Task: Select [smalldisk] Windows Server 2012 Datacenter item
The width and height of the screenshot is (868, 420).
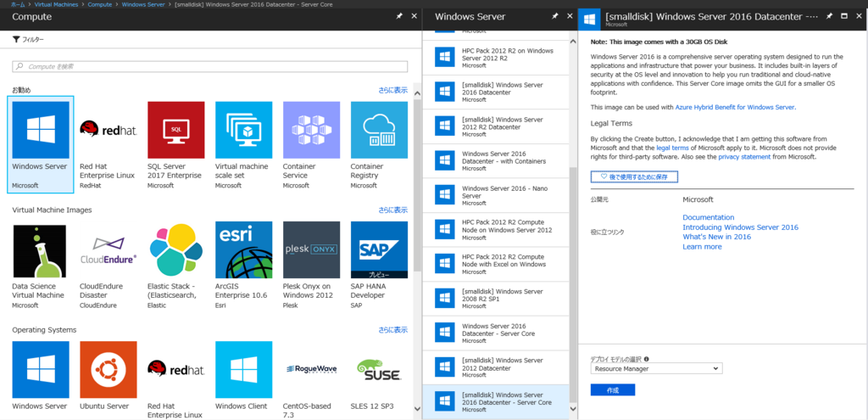Action: click(x=496, y=367)
